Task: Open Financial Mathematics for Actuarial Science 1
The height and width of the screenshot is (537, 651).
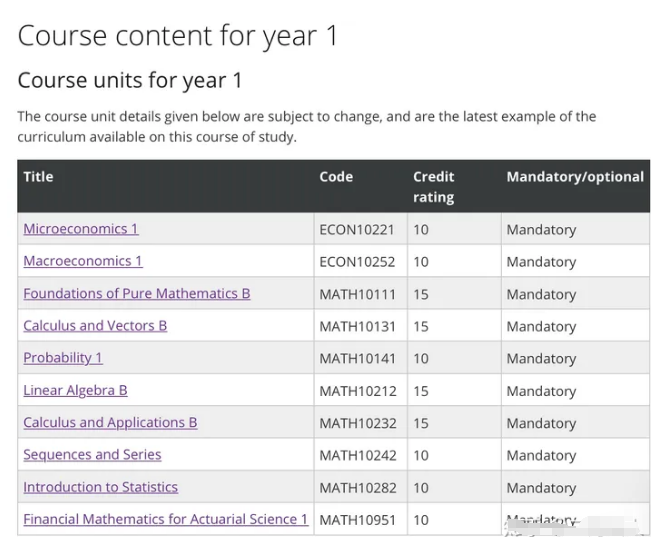Action: tap(165, 520)
